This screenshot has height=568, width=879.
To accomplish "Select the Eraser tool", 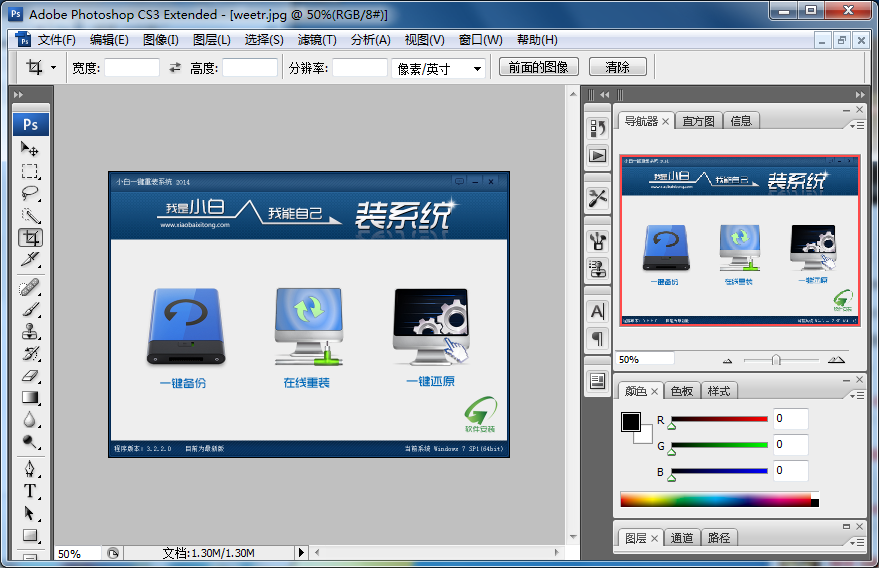I will (x=30, y=376).
